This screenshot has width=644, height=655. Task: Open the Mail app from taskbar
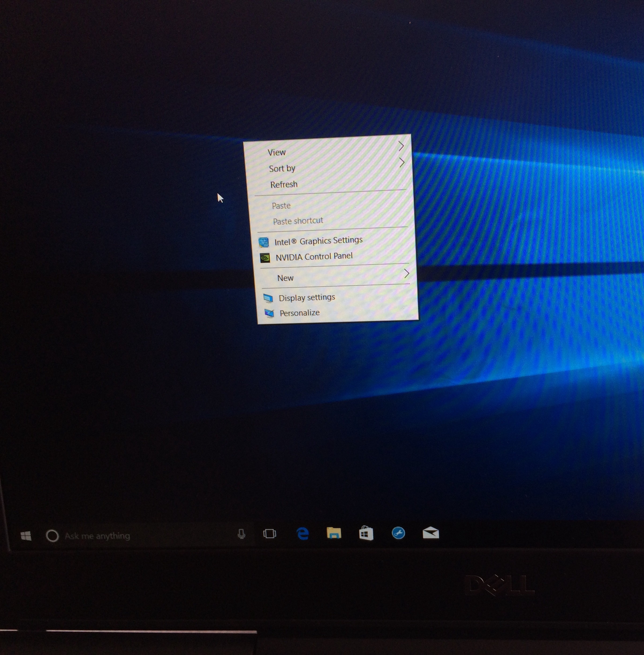pyautogui.click(x=431, y=533)
